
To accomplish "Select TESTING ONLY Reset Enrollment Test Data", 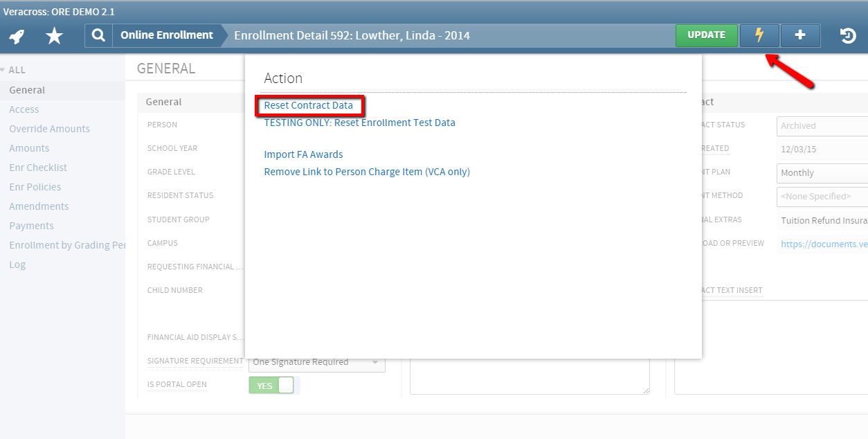I will point(359,123).
